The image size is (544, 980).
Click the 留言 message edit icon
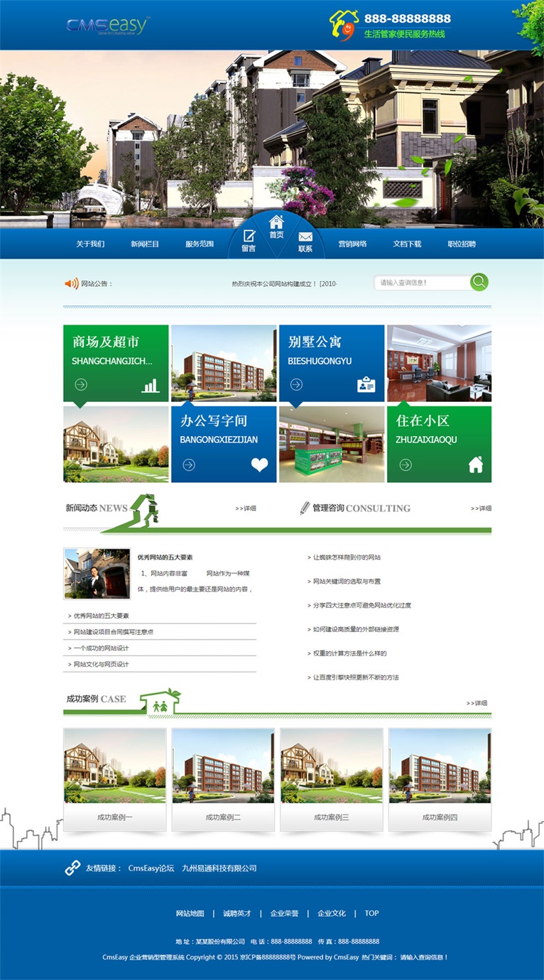[x=249, y=236]
